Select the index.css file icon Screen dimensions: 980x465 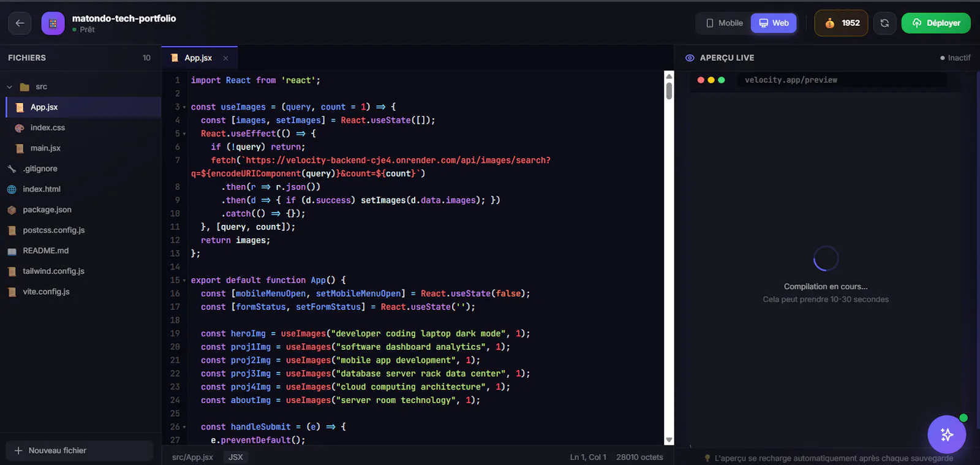pos(20,128)
